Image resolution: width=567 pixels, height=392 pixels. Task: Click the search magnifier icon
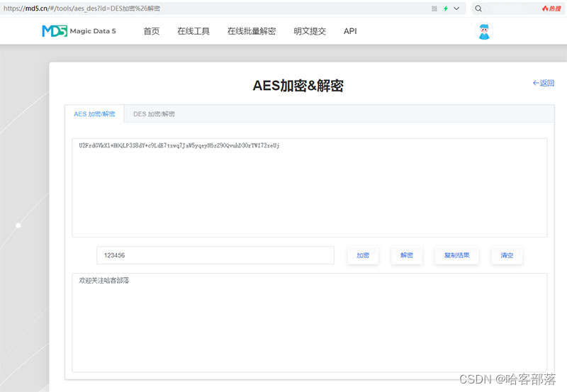tap(478, 9)
